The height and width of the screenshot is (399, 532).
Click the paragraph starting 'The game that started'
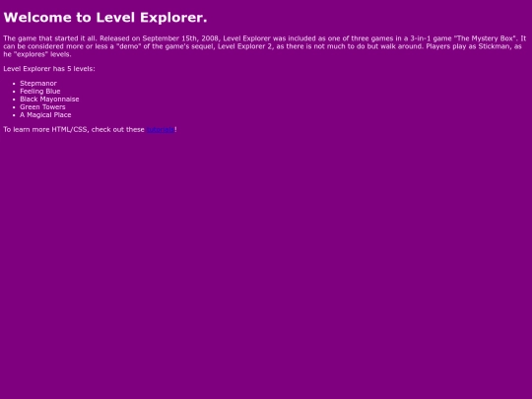pos(265,46)
